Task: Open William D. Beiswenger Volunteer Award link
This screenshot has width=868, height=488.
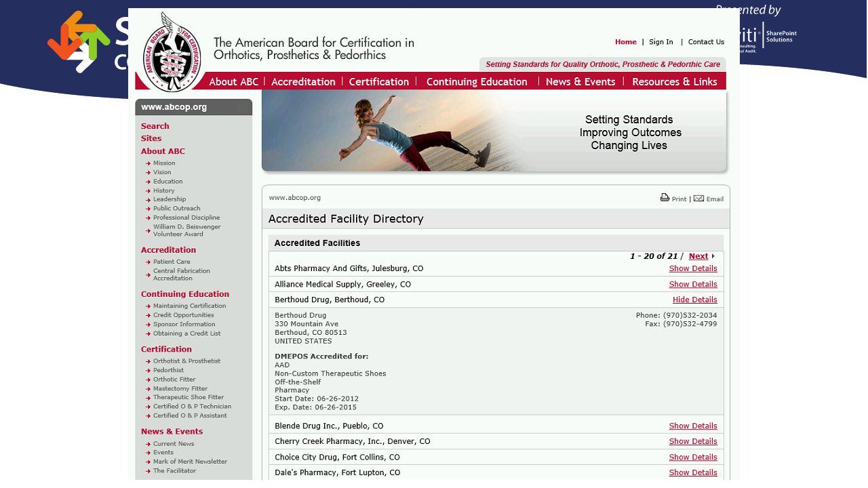Action: (x=187, y=230)
